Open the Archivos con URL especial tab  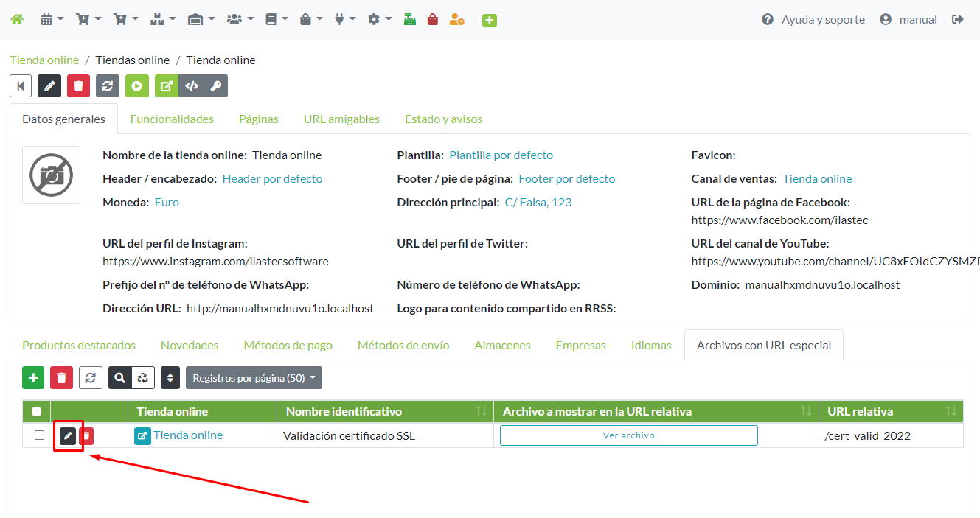coord(763,344)
